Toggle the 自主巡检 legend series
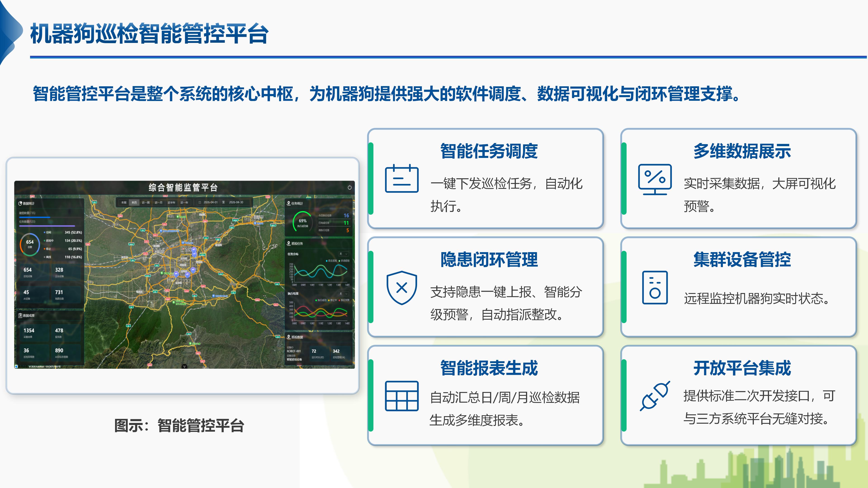 tap(331, 261)
